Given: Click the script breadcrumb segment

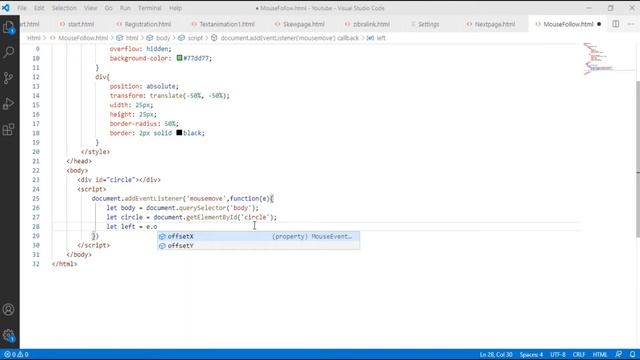Looking at the screenshot, I should tap(195, 38).
